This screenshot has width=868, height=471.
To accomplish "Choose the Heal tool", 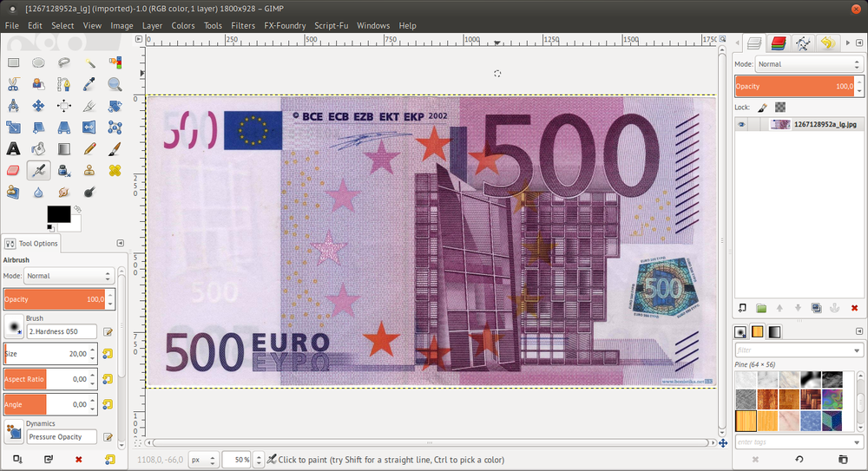I will click(x=114, y=171).
